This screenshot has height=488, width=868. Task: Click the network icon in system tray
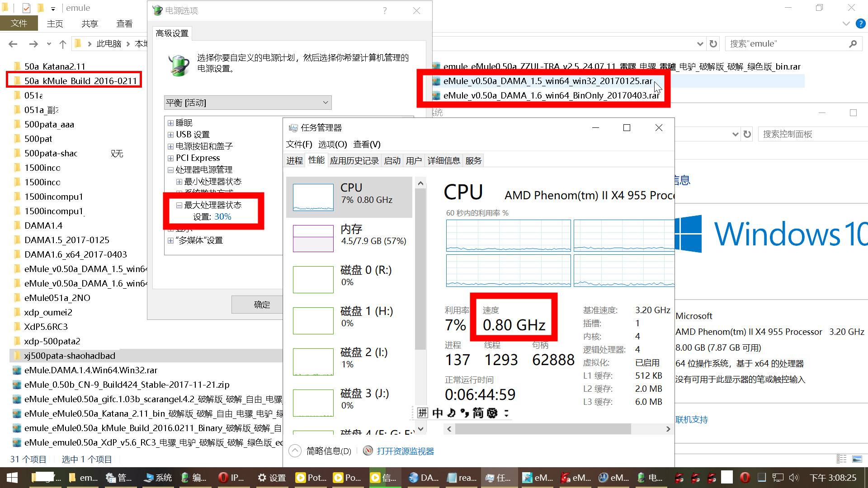click(x=778, y=478)
